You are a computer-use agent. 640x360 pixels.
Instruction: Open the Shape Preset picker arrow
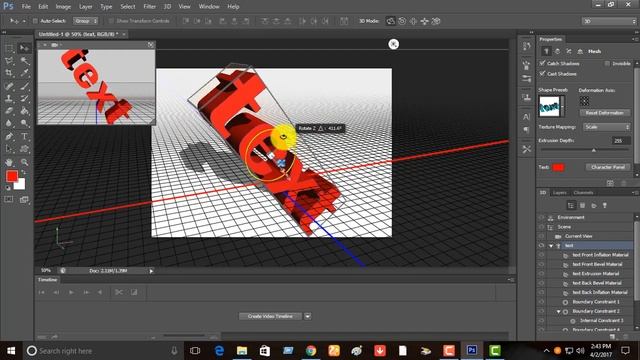pyautogui.click(x=563, y=106)
